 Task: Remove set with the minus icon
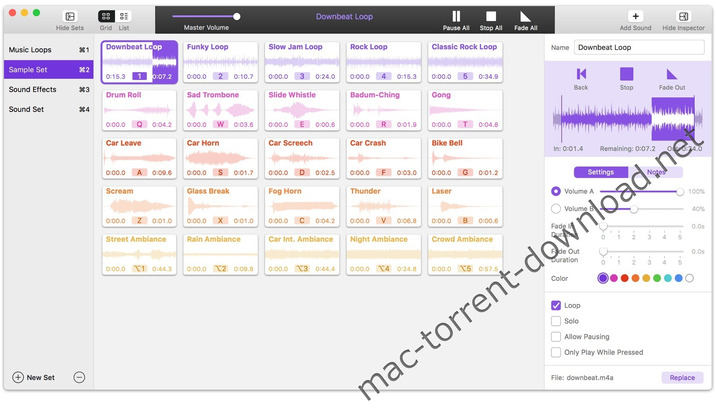tap(79, 377)
